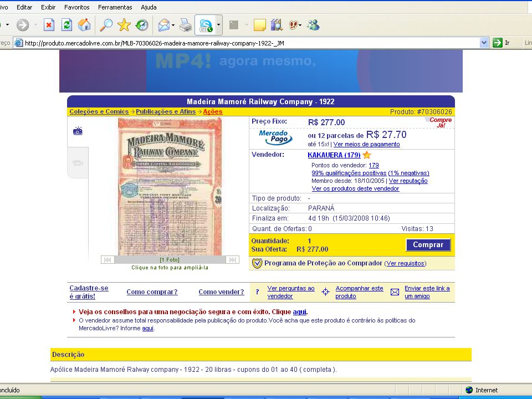Open the Ferramentas menu
532x399 pixels.
115,7
